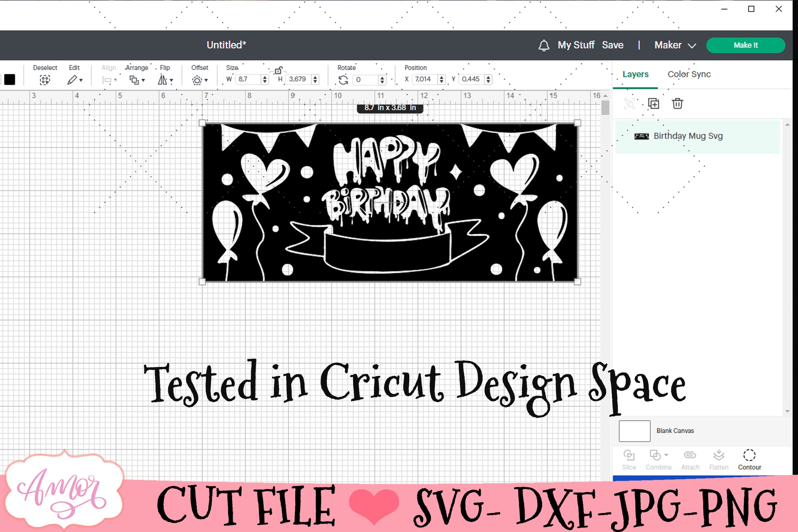Click the top-left selection handle of the design
Image resolution: width=798 pixels, height=532 pixels.
[x=202, y=123]
